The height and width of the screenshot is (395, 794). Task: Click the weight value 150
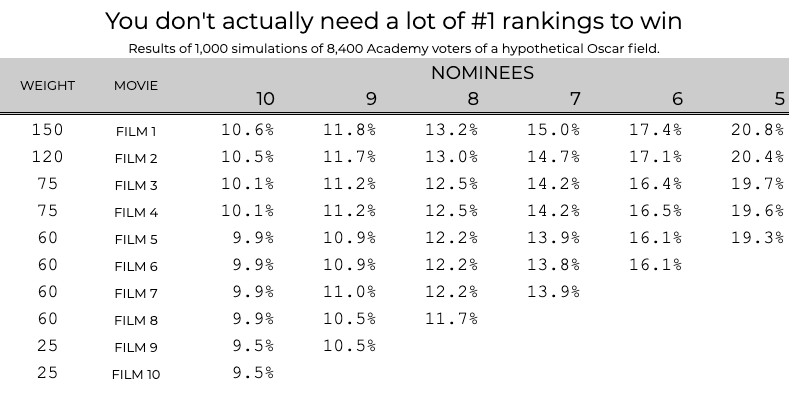(x=48, y=130)
